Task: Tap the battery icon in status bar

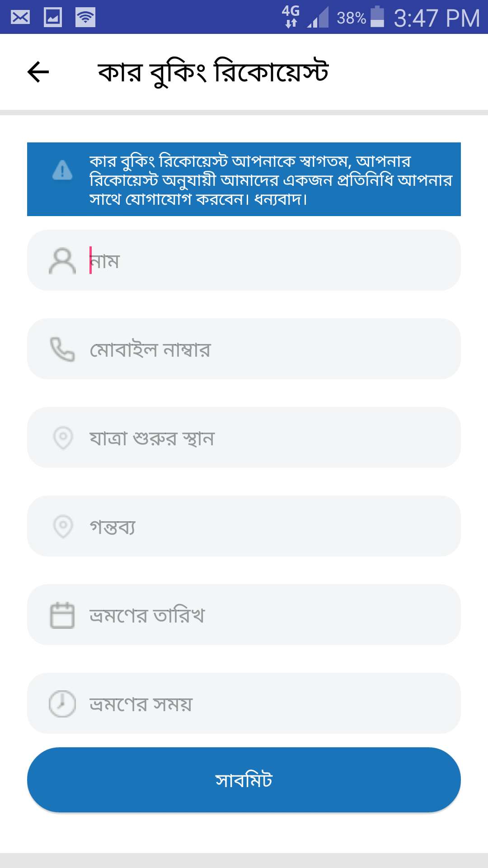Action: pos(377,17)
